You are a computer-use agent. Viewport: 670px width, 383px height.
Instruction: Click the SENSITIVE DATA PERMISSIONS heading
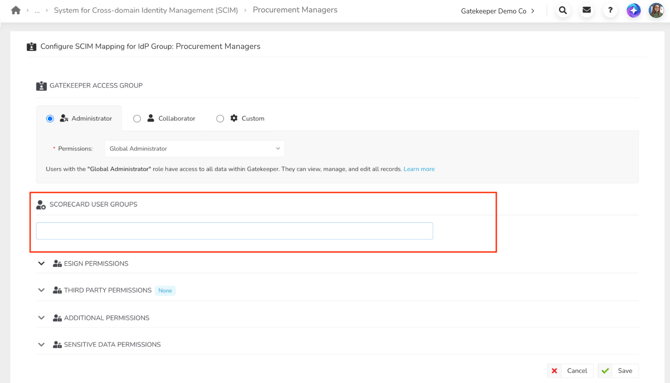click(x=112, y=345)
